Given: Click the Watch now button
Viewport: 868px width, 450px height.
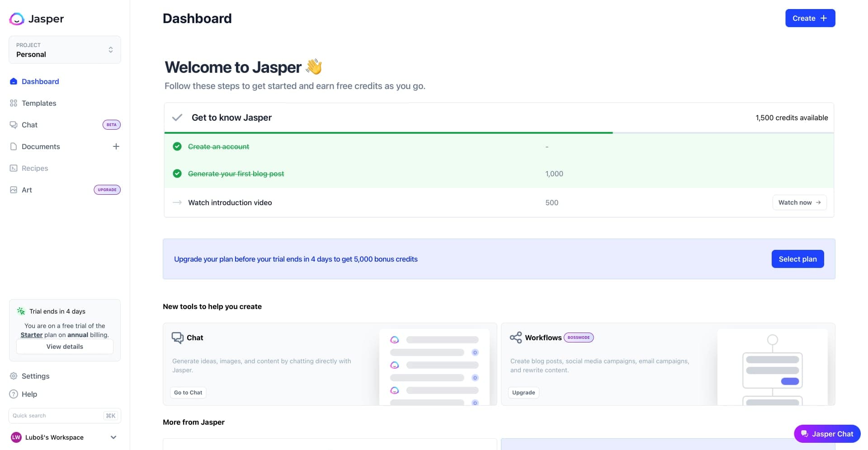Looking at the screenshot, I should point(799,202).
